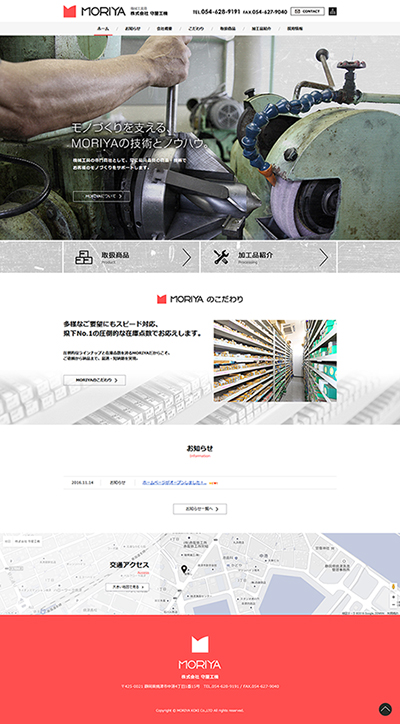The height and width of the screenshot is (724, 400).
Task: Expand the 加工品紹介 banner right chevron
Action: tap(324, 258)
